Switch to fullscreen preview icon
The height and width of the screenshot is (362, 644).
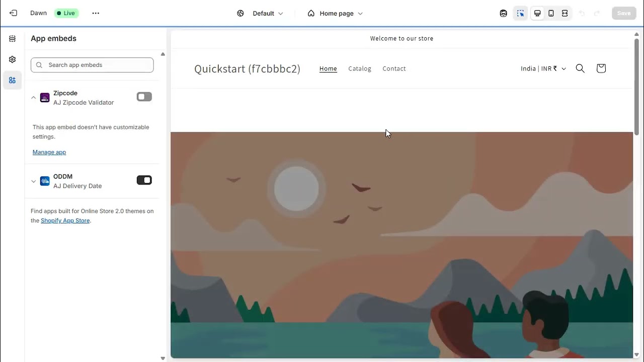tap(565, 13)
